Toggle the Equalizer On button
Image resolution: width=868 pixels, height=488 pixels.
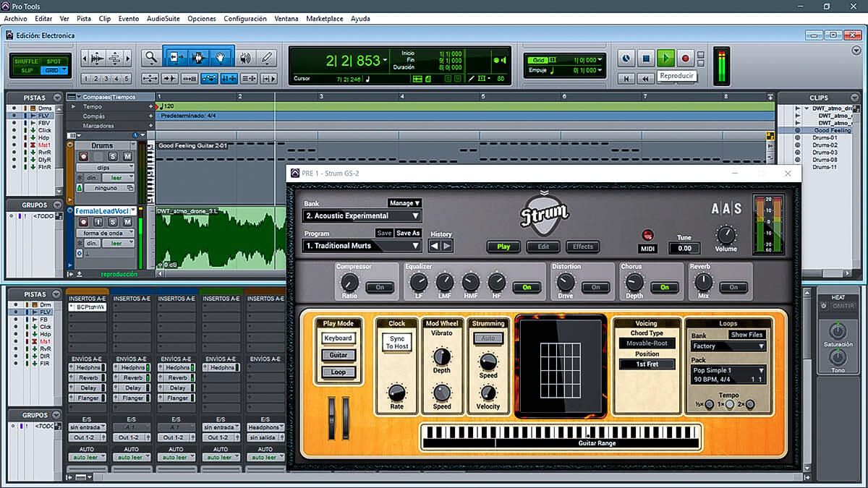pos(527,287)
